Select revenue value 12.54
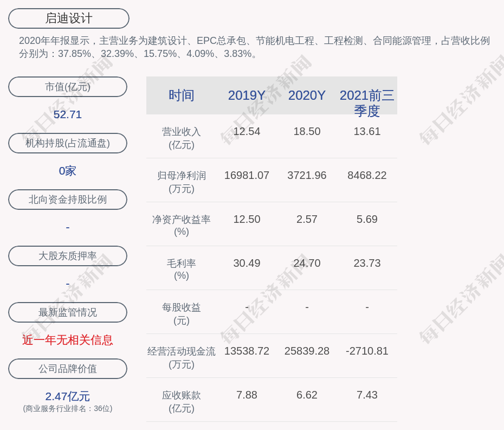This screenshot has height=430, width=504. pyautogui.click(x=247, y=131)
